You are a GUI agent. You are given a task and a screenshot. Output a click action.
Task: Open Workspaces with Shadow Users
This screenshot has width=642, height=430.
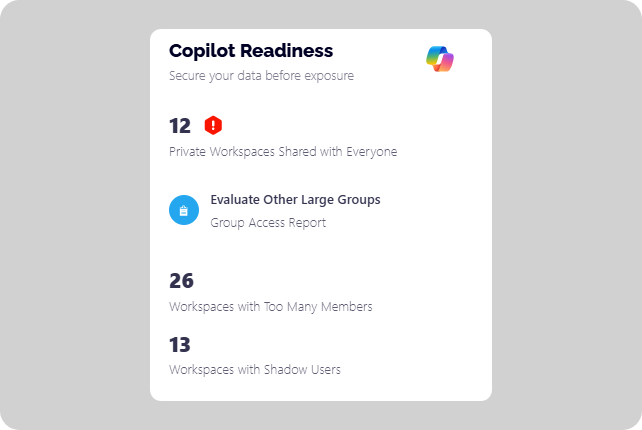click(x=255, y=370)
